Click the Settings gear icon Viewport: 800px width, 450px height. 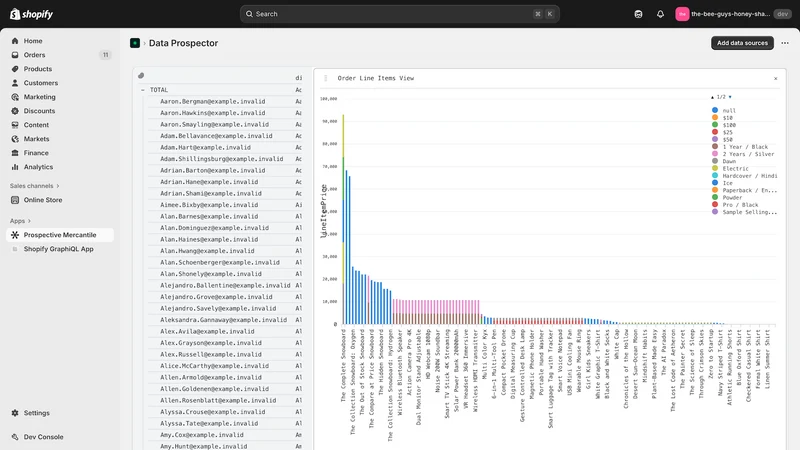pos(15,413)
